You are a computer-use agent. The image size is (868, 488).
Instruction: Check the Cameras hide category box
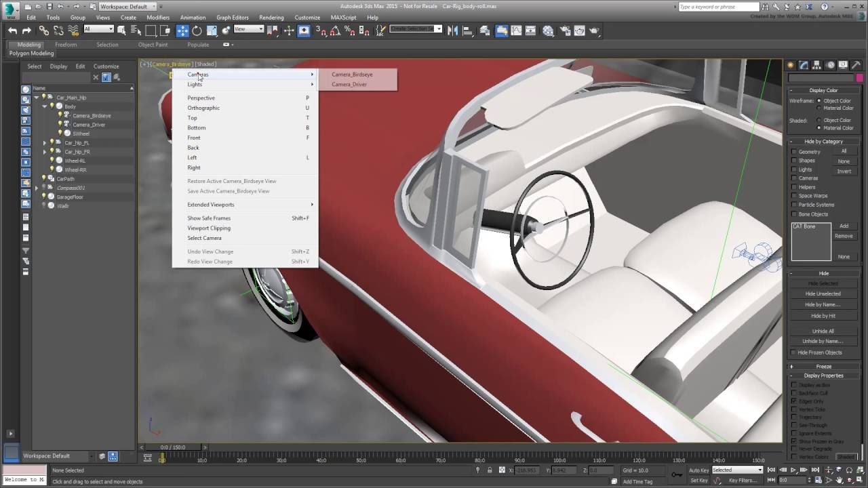(x=794, y=178)
